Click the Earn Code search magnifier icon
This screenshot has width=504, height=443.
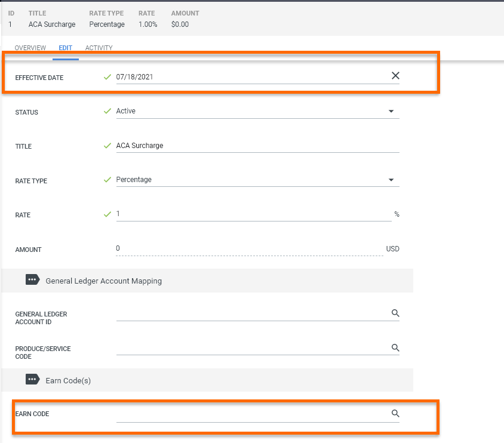click(x=395, y=413)
